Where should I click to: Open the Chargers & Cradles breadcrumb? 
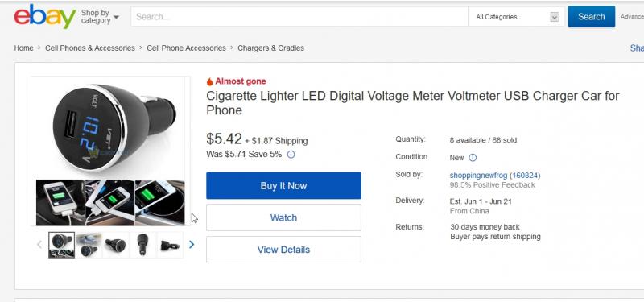click(270, 48)
